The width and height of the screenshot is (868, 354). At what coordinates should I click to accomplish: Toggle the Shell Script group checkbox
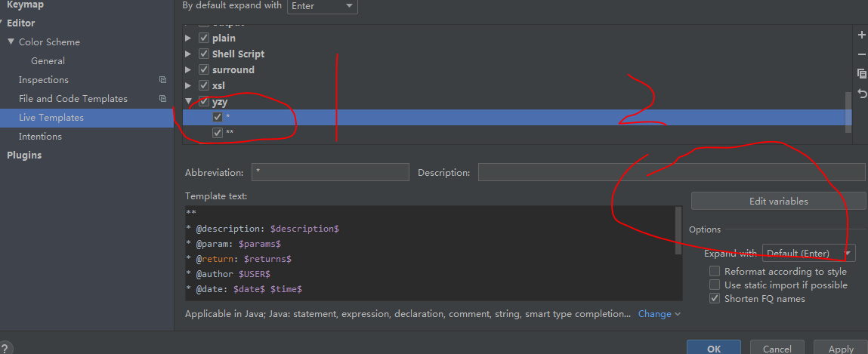pos(204,54)
